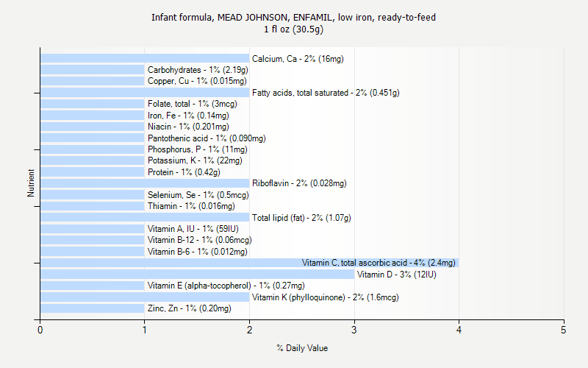This screenshot has width=588, height=368.
Task: Click 'Phosphorus, P - 1% (11mg)' label
Action: [197, 149]
